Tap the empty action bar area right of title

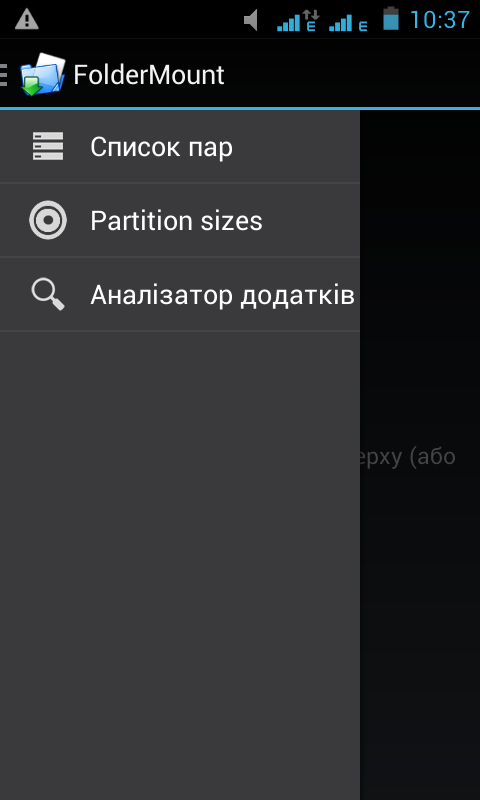[352, 75]
